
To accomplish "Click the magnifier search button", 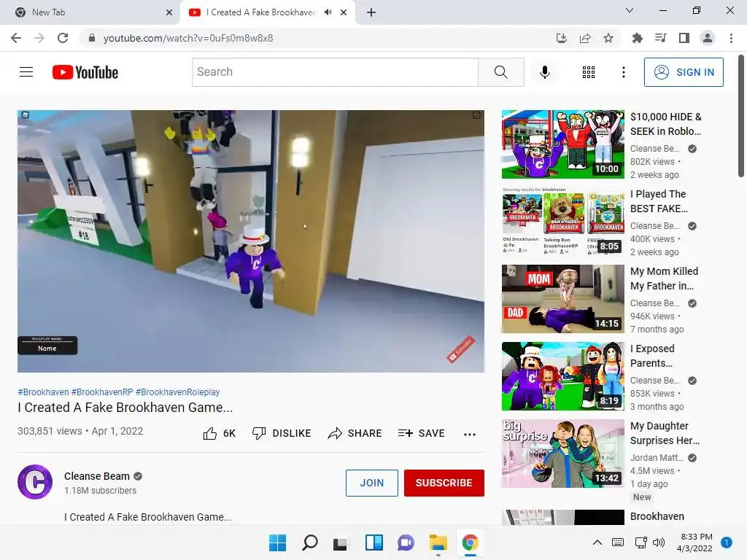I will [x=500, y=72].
